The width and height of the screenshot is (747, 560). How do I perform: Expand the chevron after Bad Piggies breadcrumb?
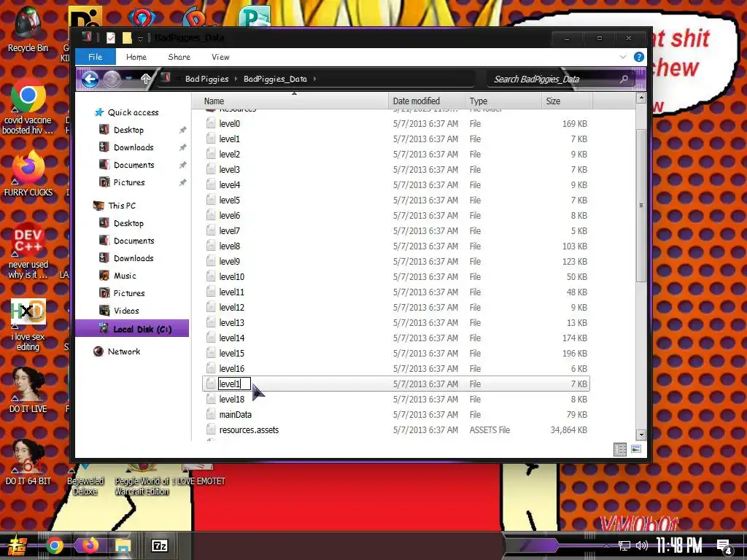[x=236, y=79]
